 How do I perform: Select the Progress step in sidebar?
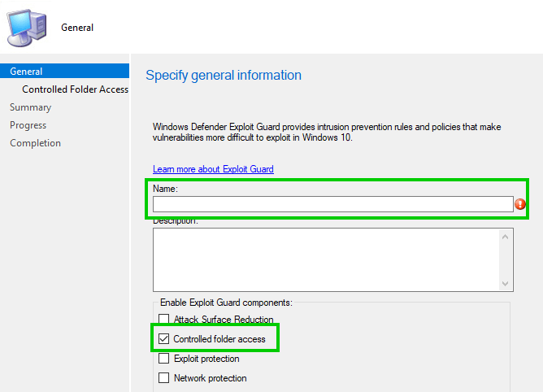(28, 125)
